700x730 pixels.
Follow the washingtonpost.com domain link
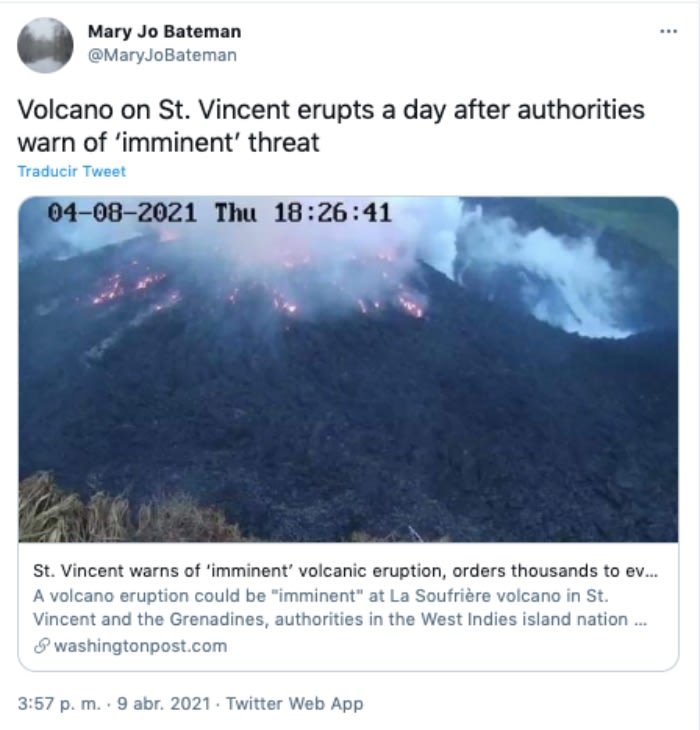pos(141,646)
